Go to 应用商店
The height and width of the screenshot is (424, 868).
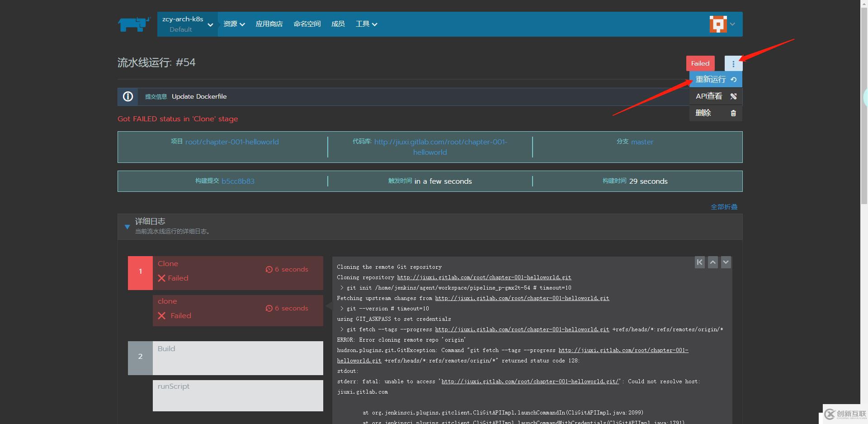pos(269,24)
